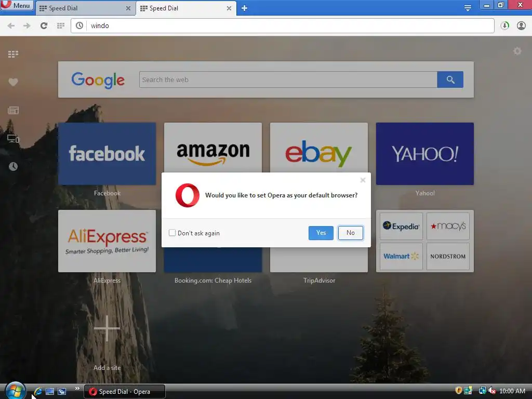532x399 pixels.
Task: Click the muted volume tray icon
Action: pos(492,391)
